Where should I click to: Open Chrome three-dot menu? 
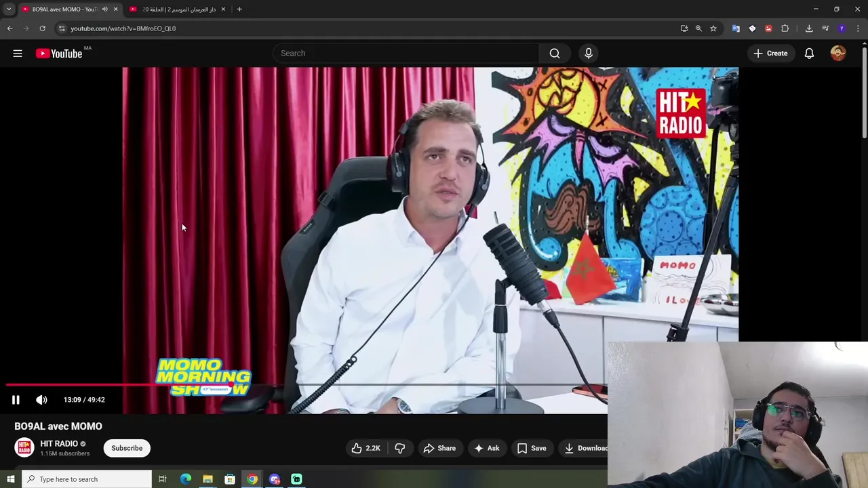(x=859, y=28)
